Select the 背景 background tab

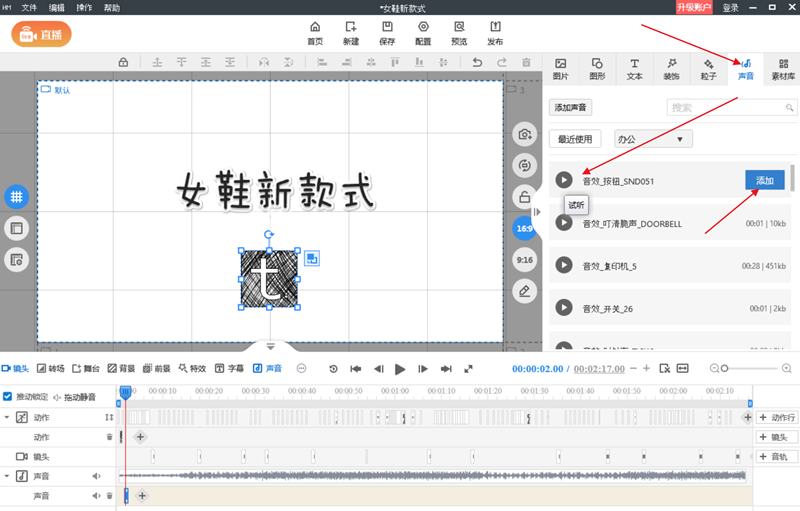pos(121,368)
